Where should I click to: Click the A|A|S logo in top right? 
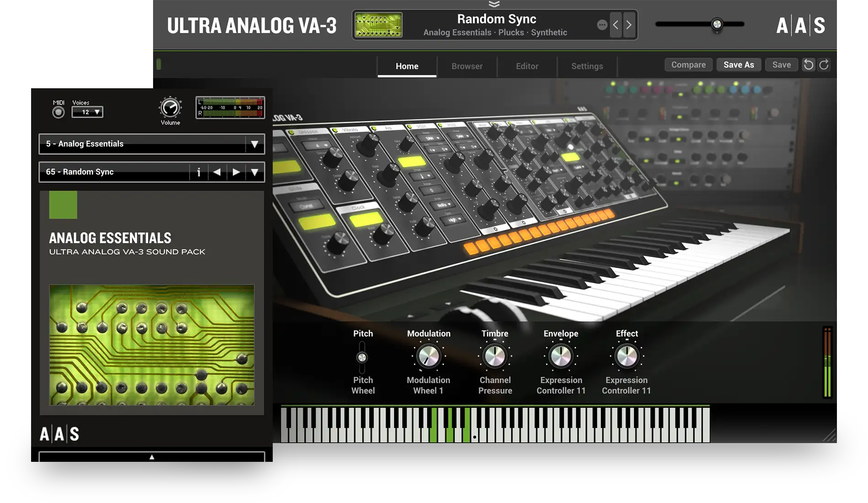(x=800, y=26)
